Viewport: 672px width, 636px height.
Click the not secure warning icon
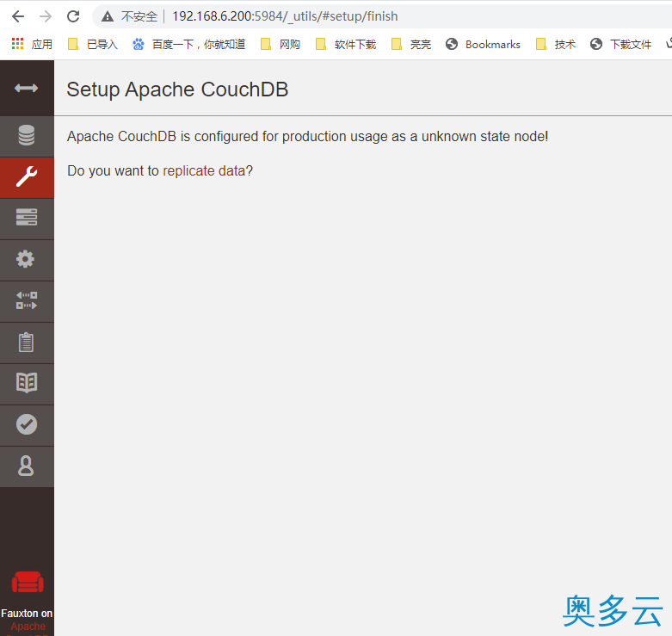pyautogui.click(x=108, y=16)
